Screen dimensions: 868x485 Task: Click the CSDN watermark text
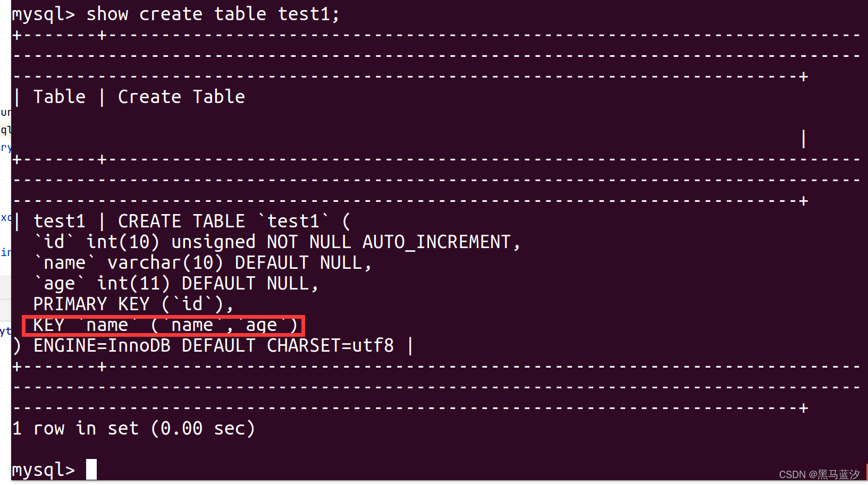tap(819, 474)
